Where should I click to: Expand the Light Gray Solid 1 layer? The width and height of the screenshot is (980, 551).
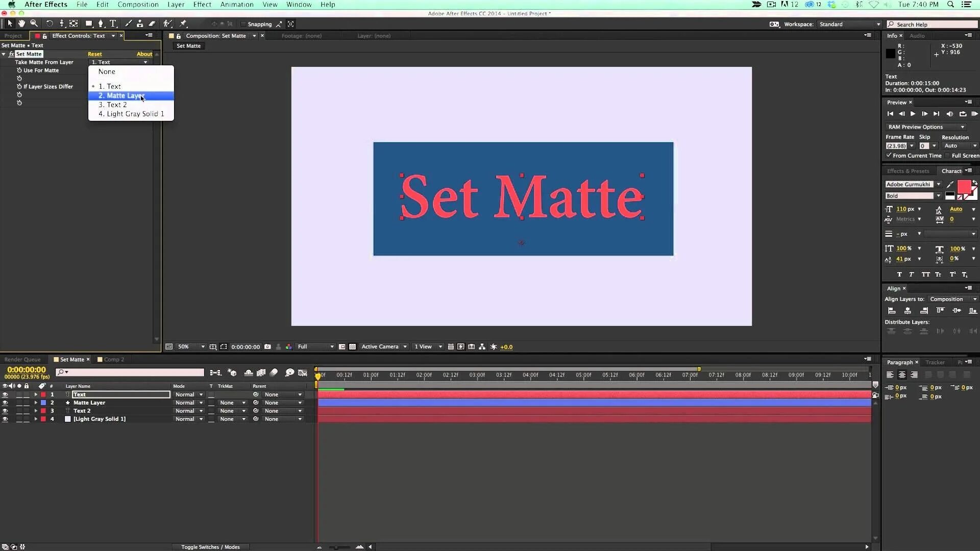click(x=36, y=419)
